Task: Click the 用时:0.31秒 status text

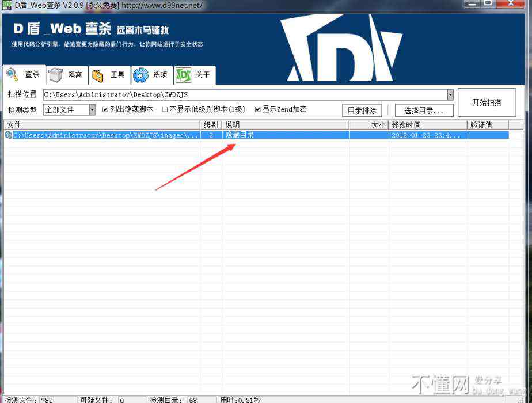Action: 241,400
